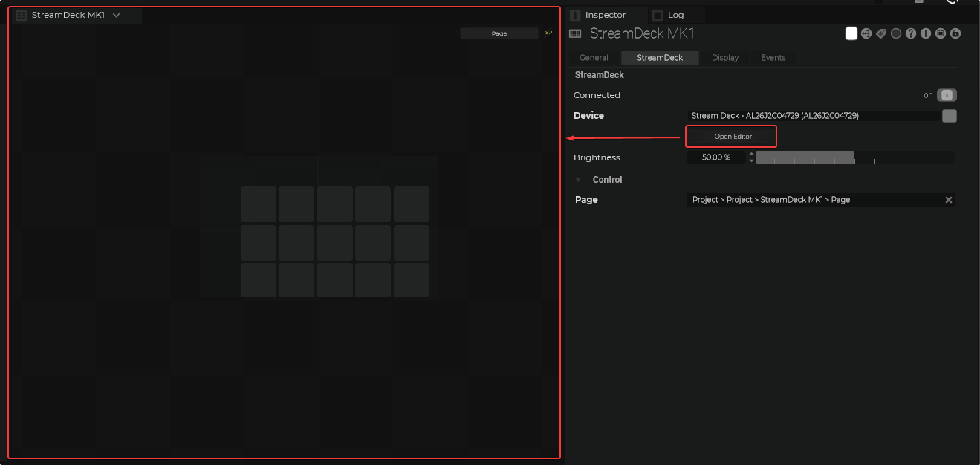Click the Brightness slider bar
The width and height of the screenshot is (980, 465).
[x=854, y=157]
